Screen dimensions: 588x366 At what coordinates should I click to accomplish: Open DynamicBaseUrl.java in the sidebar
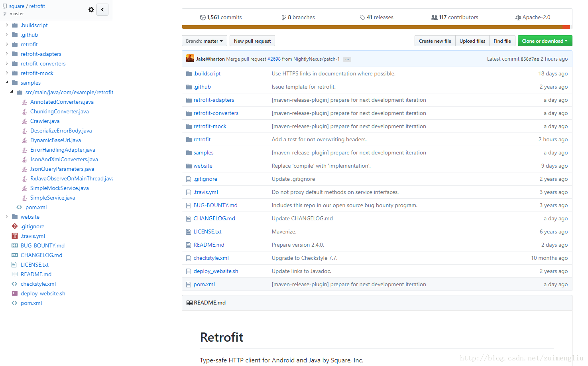tap(55, 140)
